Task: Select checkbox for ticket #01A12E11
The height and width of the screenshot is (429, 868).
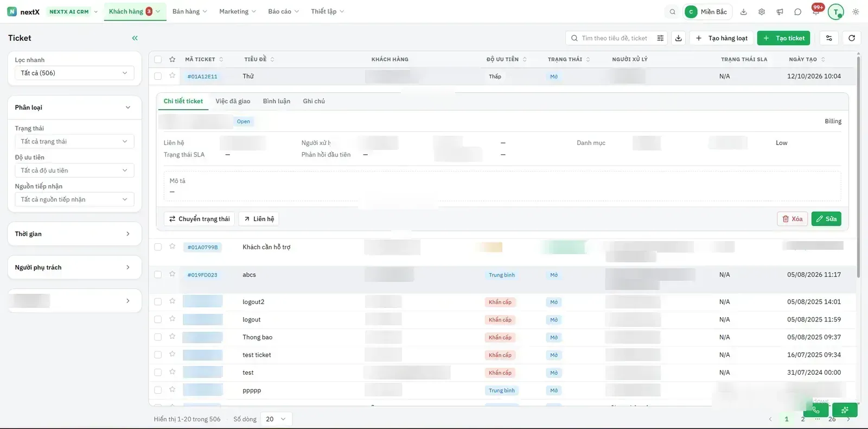Action: [x=158, y=76]
